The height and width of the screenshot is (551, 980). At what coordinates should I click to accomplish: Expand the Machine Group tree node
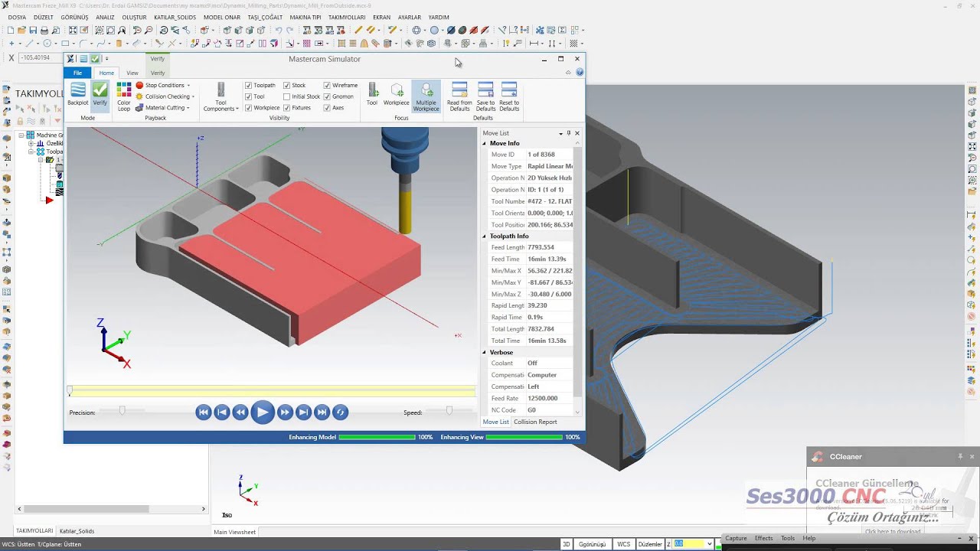point(22,135)
